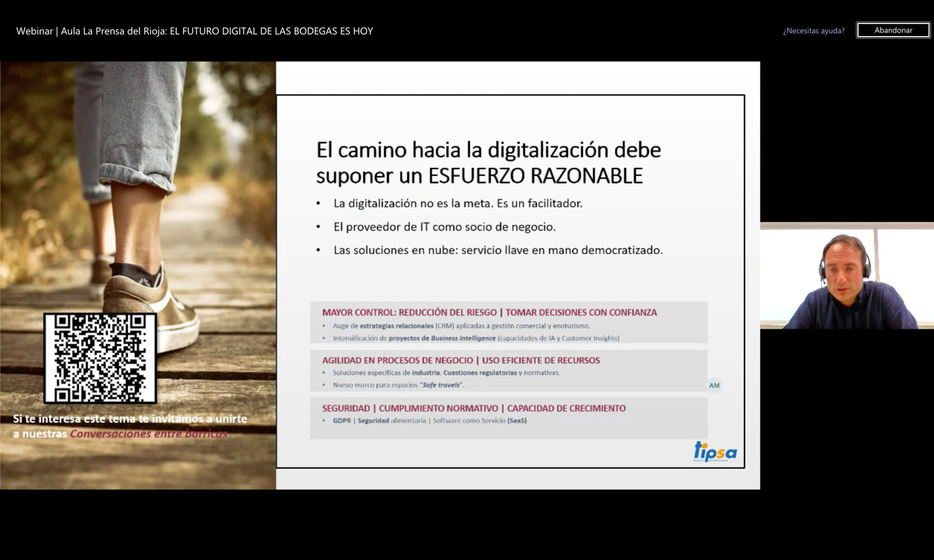934x560 pixels.
Task: Click the bullet "La digitalización no es la meta"
Action: point(458,203)
